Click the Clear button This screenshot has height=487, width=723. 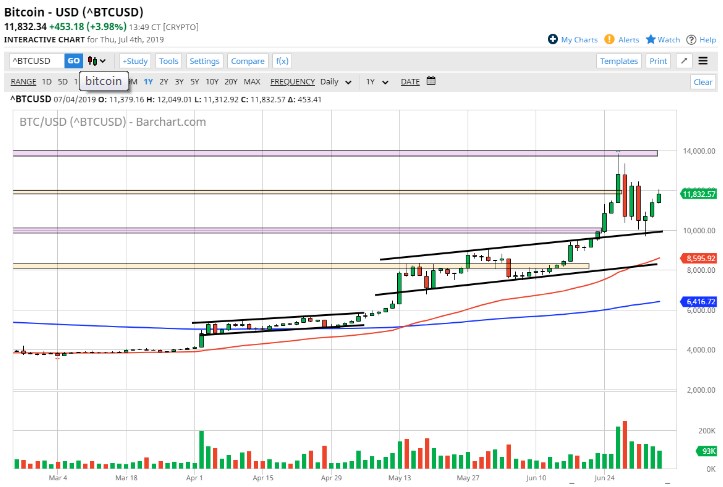(x=703, y=82)
